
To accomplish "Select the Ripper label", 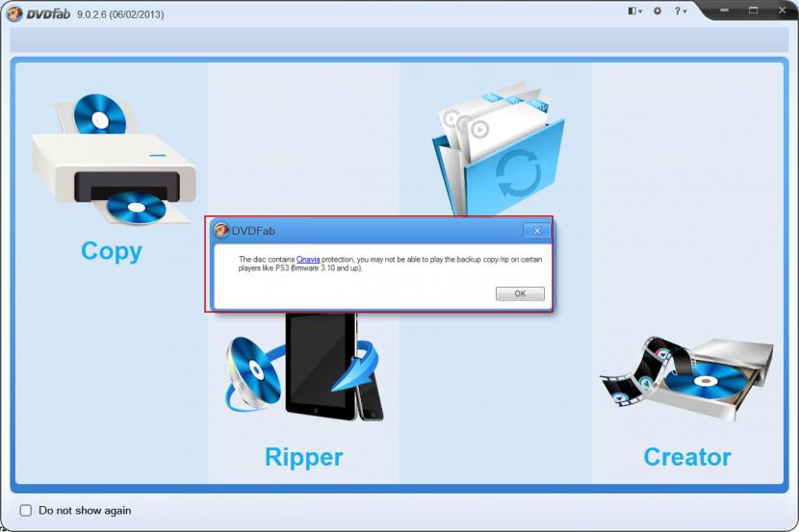I will 303,457.
